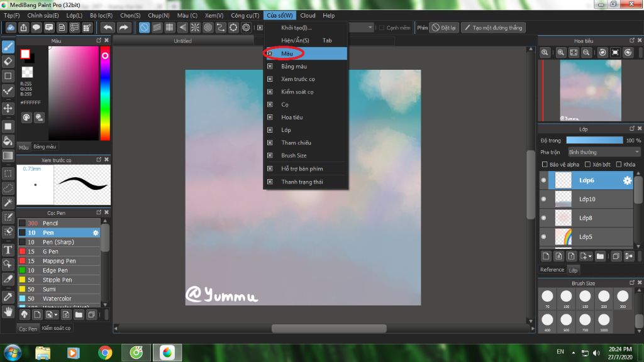This screenshot has width=644, height=362.
Task: Hide the Lớp5 layer visibility
Action: [544, 237]
